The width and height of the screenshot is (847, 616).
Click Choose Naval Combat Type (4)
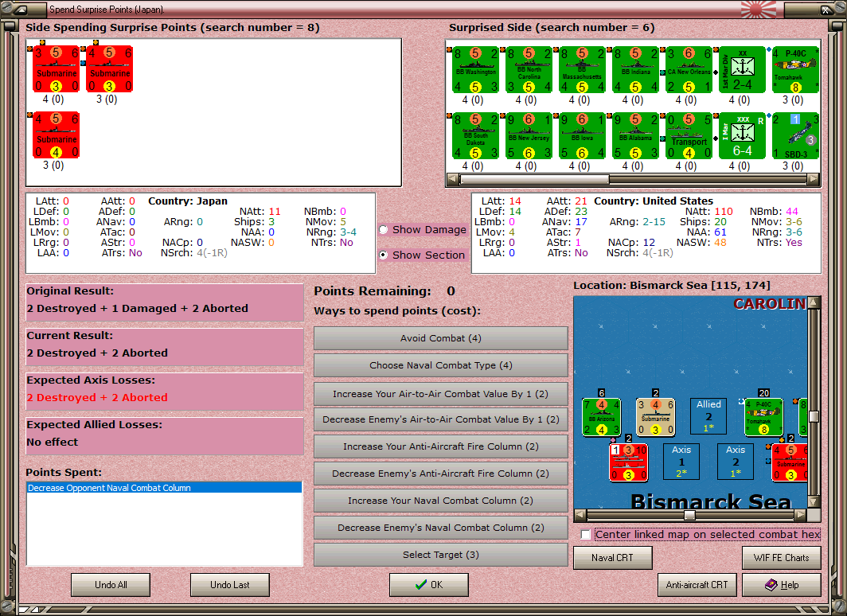(x=441, y=365)
